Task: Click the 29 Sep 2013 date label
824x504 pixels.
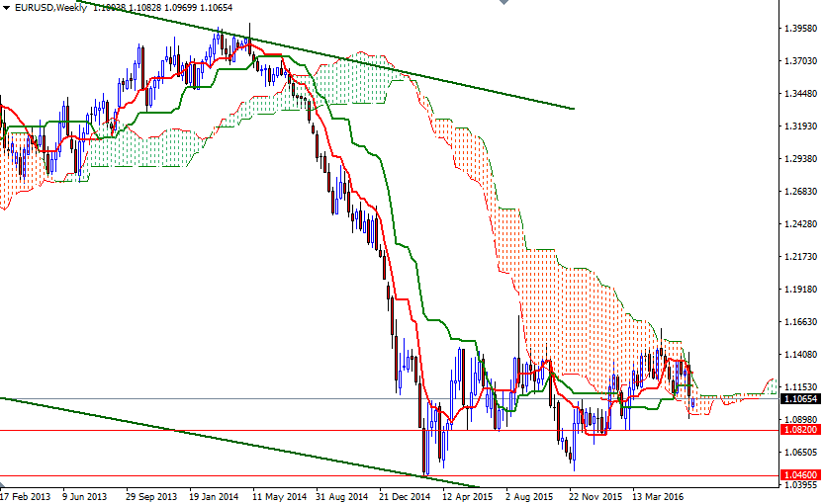Action: [x=151, y=496]
